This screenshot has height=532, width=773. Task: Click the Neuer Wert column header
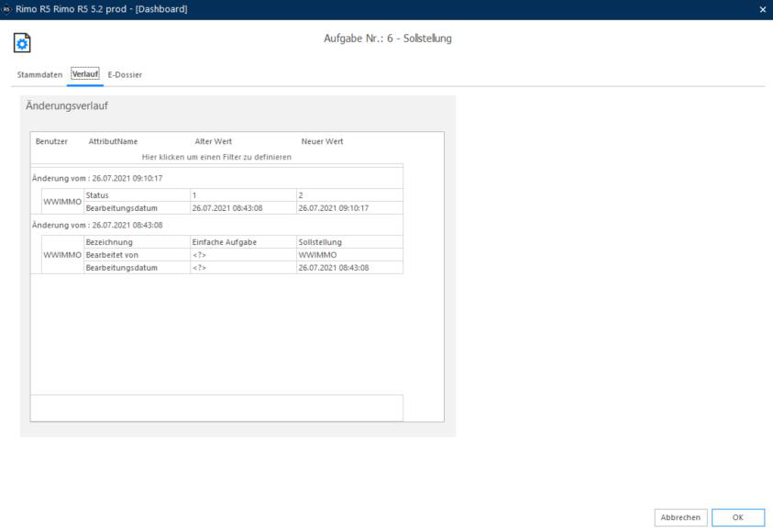pyautogui.click(x=322, y=141)
